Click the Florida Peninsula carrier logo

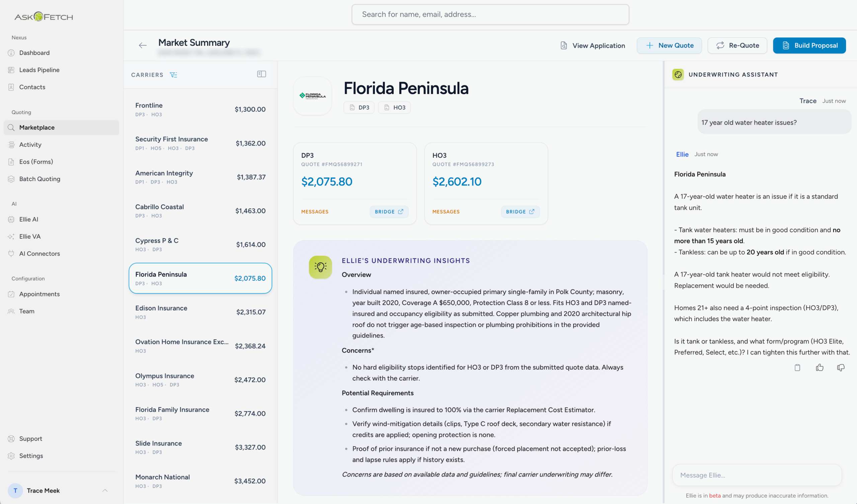pyautogui.click(x=312, y=96)
